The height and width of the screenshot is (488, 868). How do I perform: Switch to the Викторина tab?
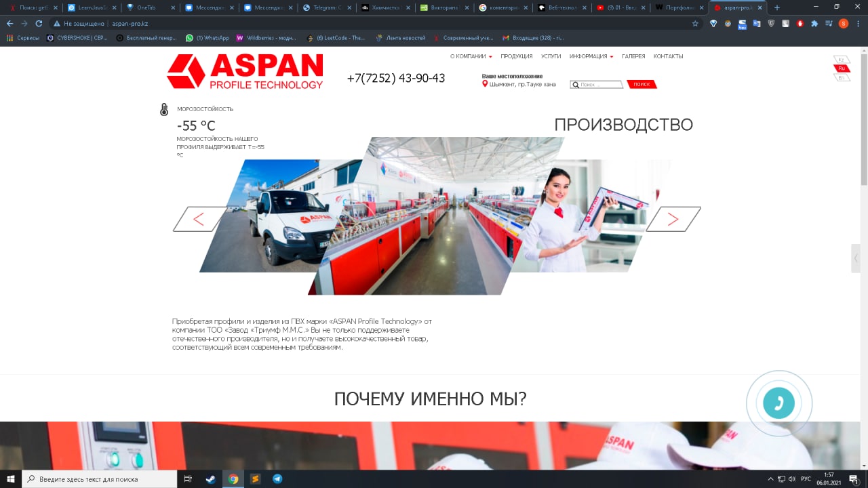point(444,7)
